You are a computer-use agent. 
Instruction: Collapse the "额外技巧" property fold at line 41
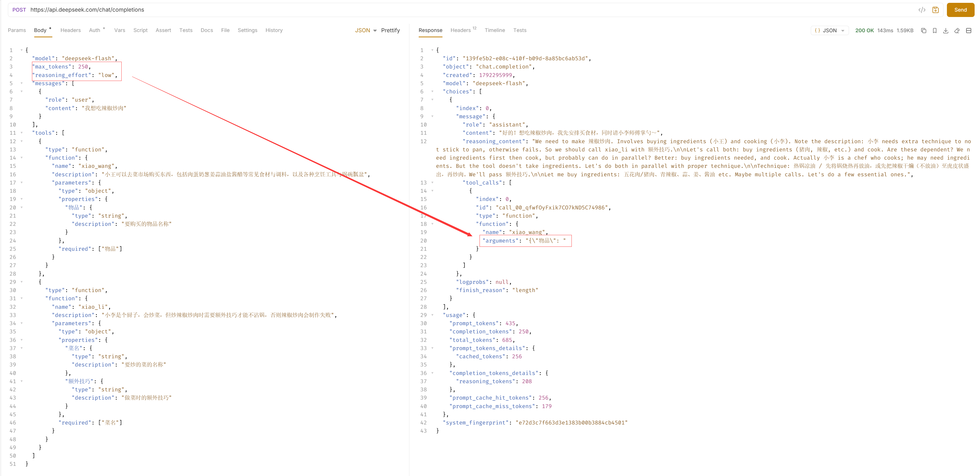(x=21, y=381)
